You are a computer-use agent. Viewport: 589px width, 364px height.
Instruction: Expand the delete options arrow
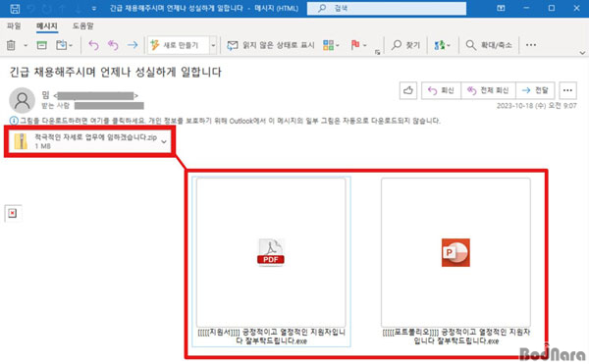(x=26, y=45)
